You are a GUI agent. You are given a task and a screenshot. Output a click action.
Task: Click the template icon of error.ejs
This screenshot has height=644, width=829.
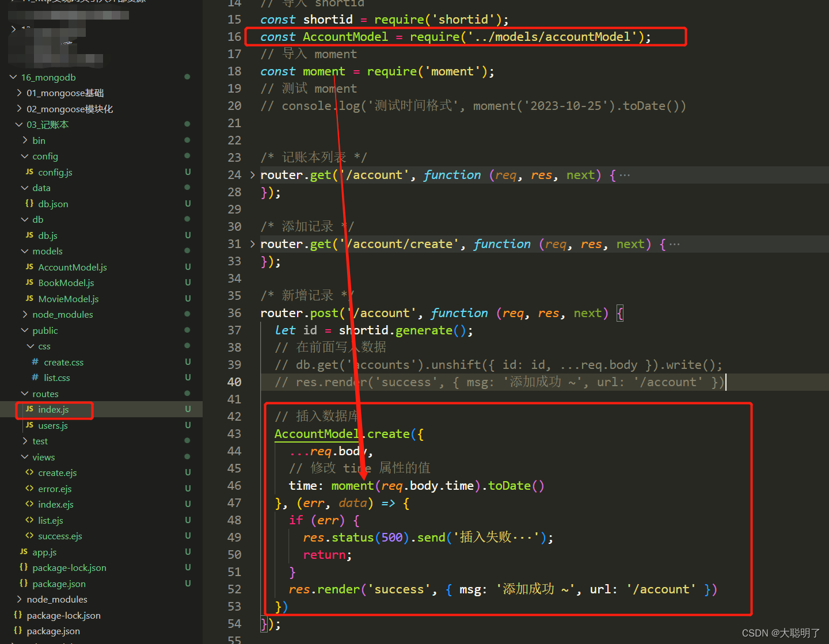pyautogui.click(x=29, y=489)
